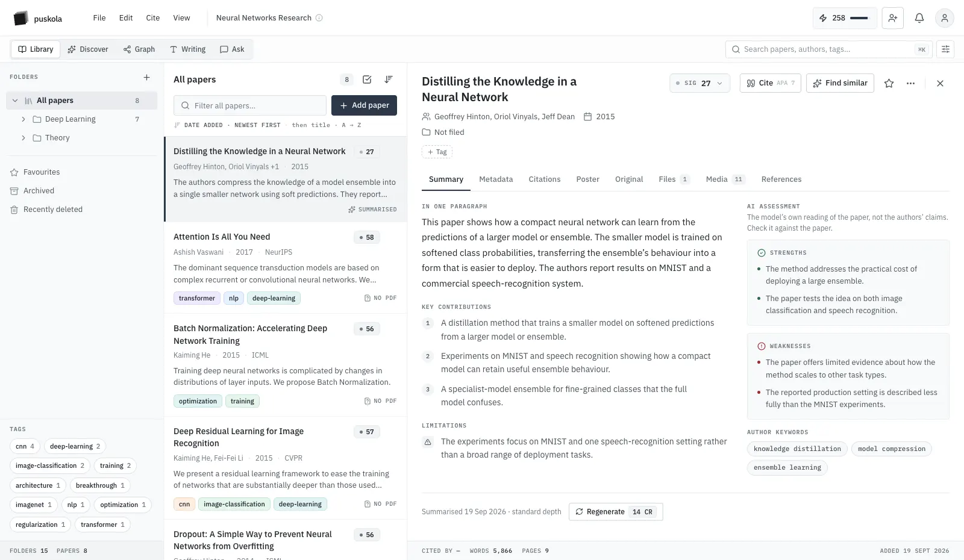Toggle multi-select mode in All papers header
Screen dimensions: 964x560
tap(367, 79)
